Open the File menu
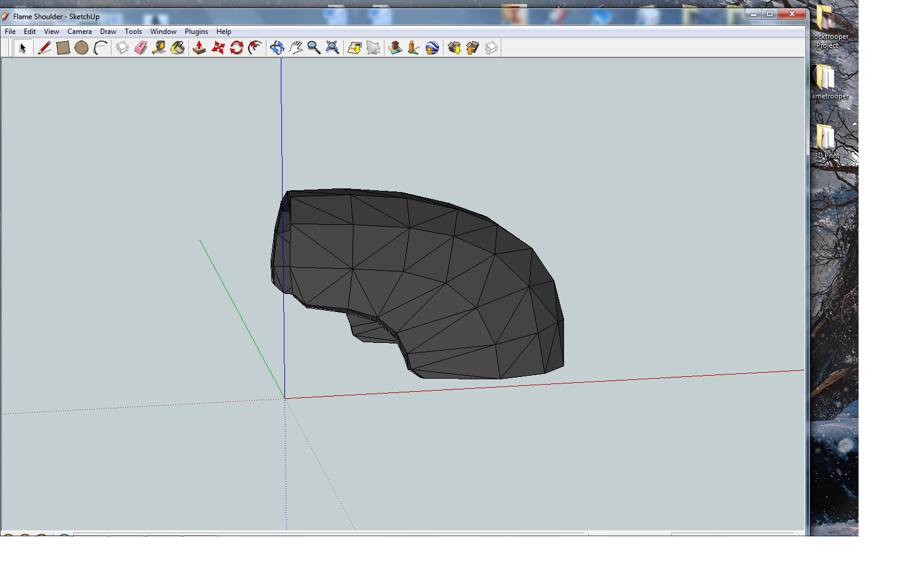917x588 pixels. pyautogui.click(x=10, y=32)
